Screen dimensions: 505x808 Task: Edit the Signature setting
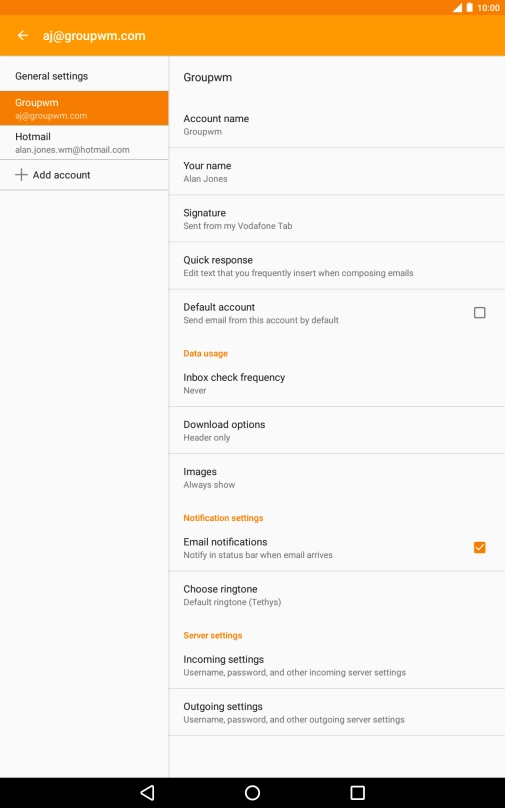point(337,218)
